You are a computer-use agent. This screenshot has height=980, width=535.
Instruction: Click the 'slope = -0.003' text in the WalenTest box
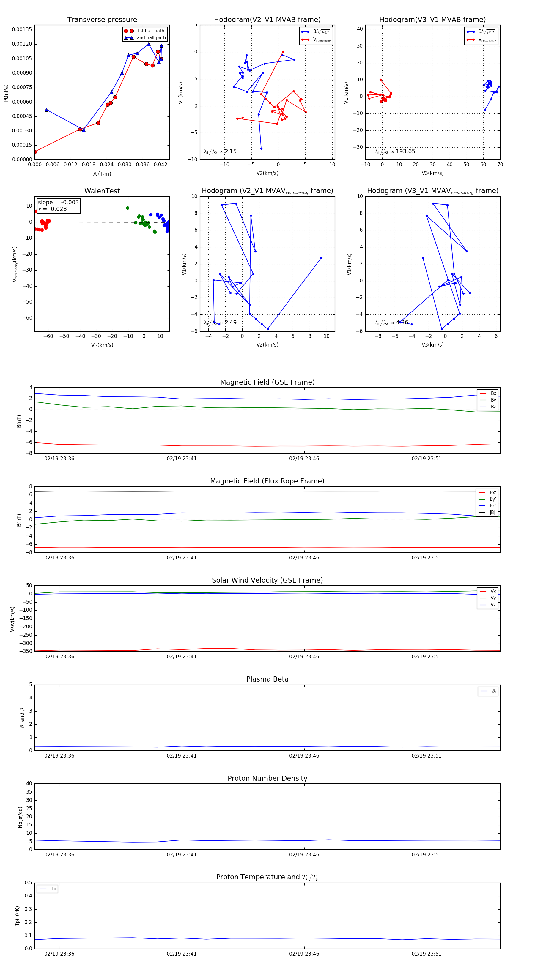[x=58, y=203]
